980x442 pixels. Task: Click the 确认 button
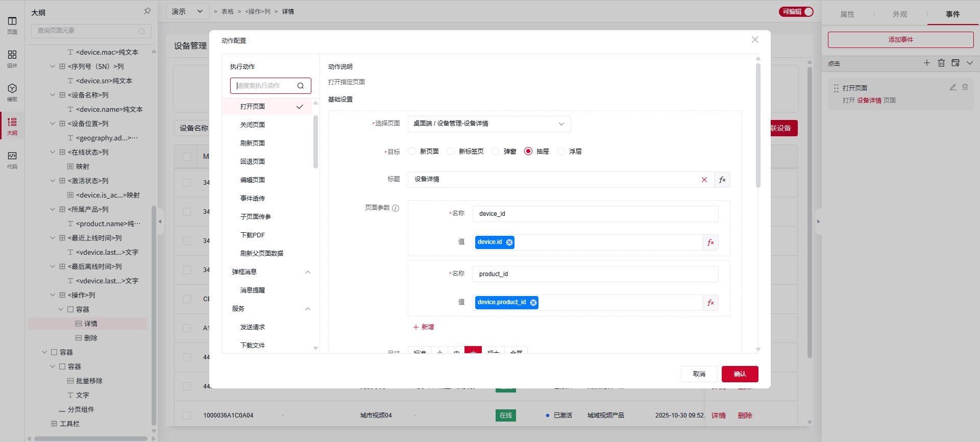click(740, 374)
